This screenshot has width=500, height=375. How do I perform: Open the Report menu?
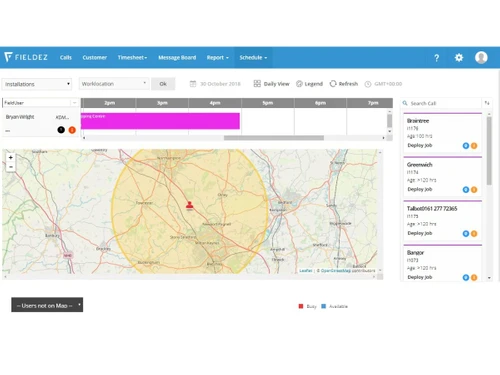click(x=218, y=58)
